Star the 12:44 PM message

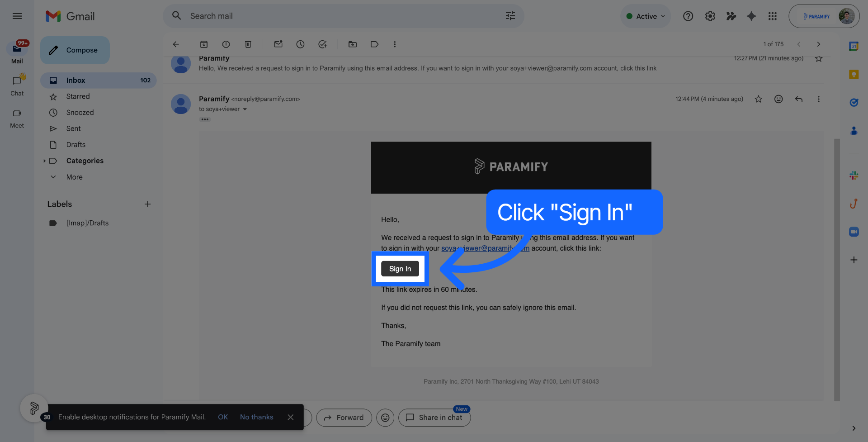(x=758, y=99)
